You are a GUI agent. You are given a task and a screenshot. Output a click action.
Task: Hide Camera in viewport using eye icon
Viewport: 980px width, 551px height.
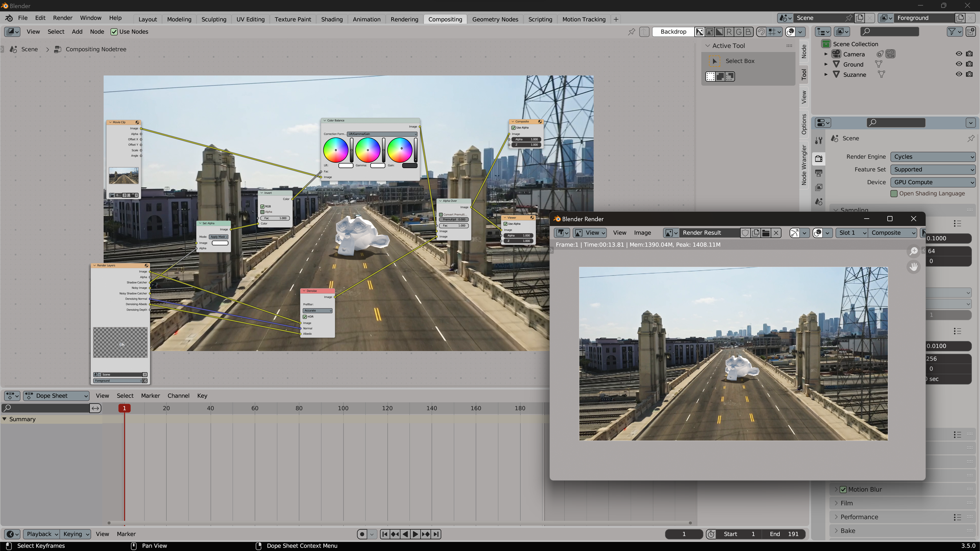pyautogui.click(x=959, y=54)
